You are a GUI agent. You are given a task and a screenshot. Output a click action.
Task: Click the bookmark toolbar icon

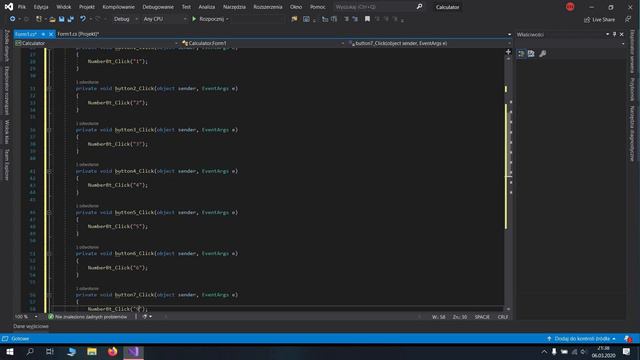[x=367, y=19]
